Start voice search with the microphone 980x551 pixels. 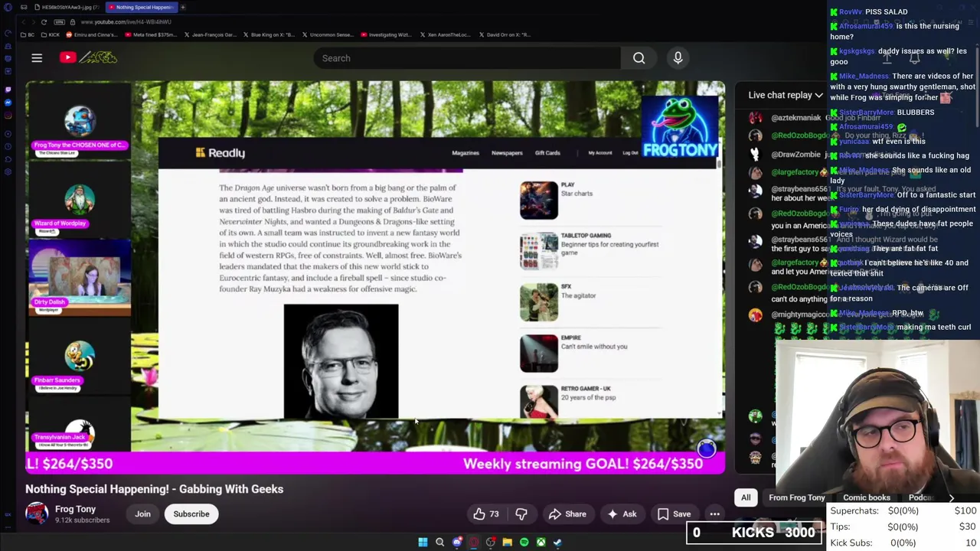click(x=678, y=57)
